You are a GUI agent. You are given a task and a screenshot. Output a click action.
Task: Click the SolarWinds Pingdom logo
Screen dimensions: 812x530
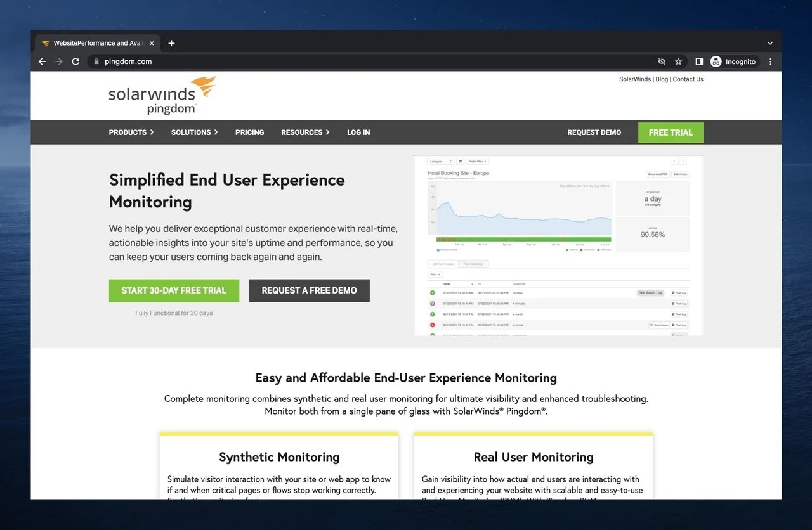click(x=162, y=96)
